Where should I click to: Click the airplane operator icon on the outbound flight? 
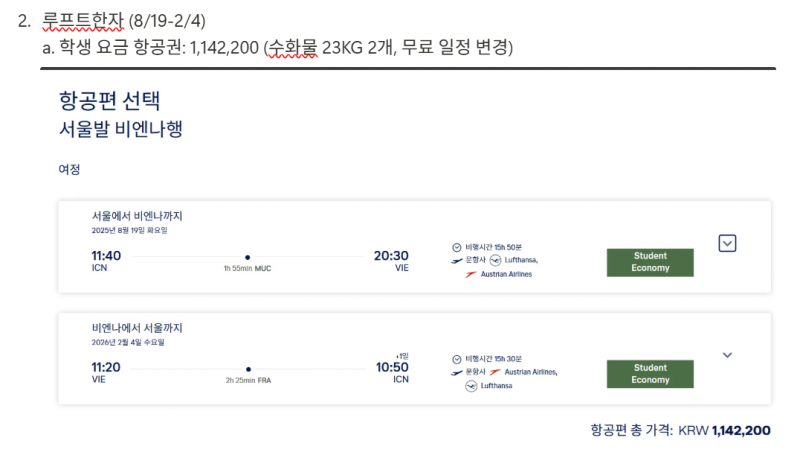457,261
